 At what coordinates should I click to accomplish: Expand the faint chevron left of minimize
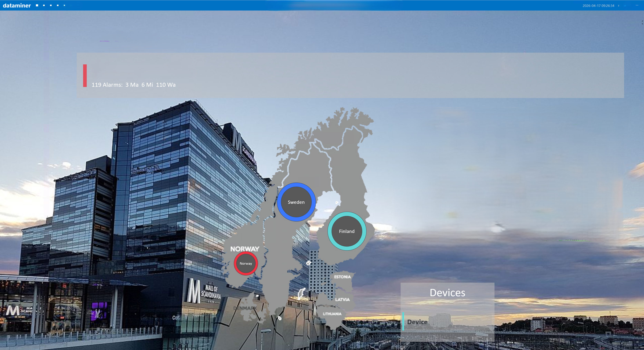[x=625, y=6]
